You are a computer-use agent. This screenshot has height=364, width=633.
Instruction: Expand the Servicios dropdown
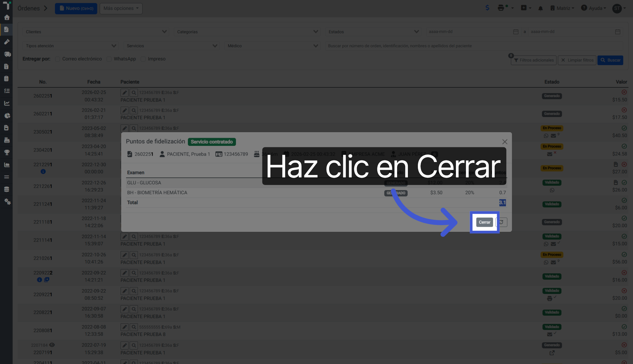[x=171, y=46]
